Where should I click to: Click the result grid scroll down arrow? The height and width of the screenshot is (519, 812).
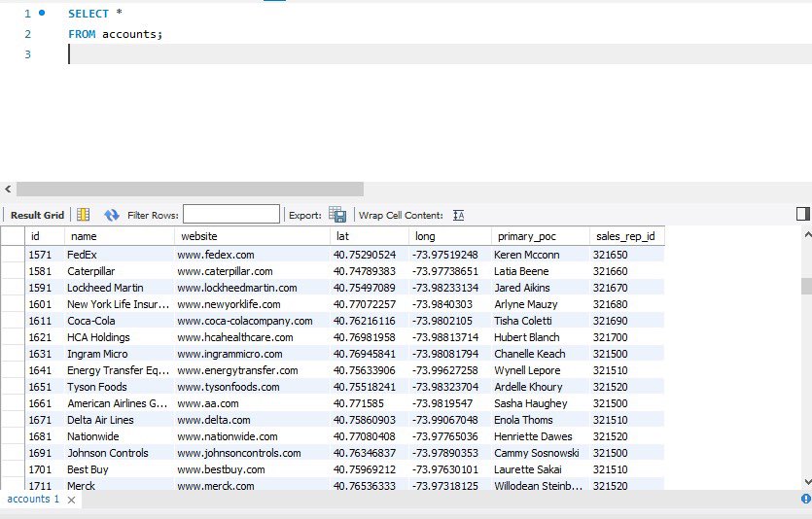click(807, 482)
